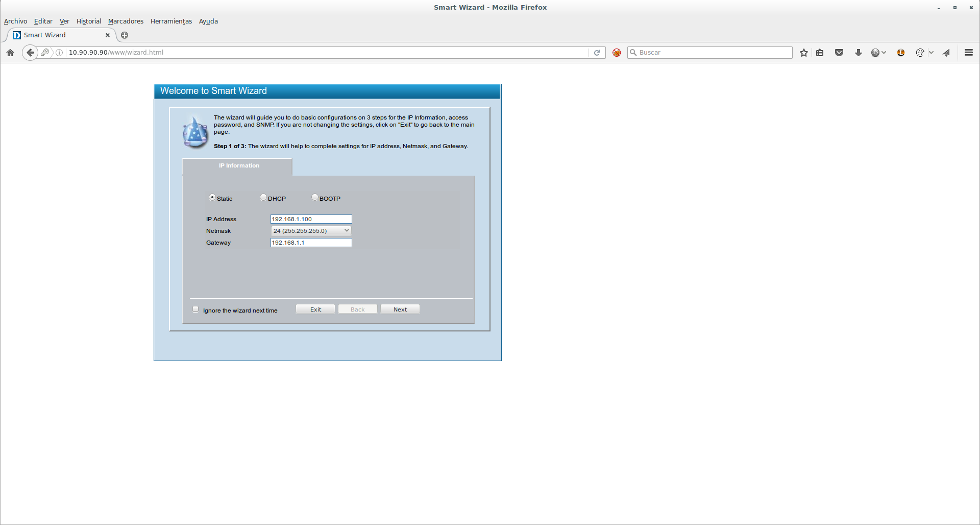Bookmark this page with the star icon
The width and height of the screenshot is (980, 525).
click(804, 53)
